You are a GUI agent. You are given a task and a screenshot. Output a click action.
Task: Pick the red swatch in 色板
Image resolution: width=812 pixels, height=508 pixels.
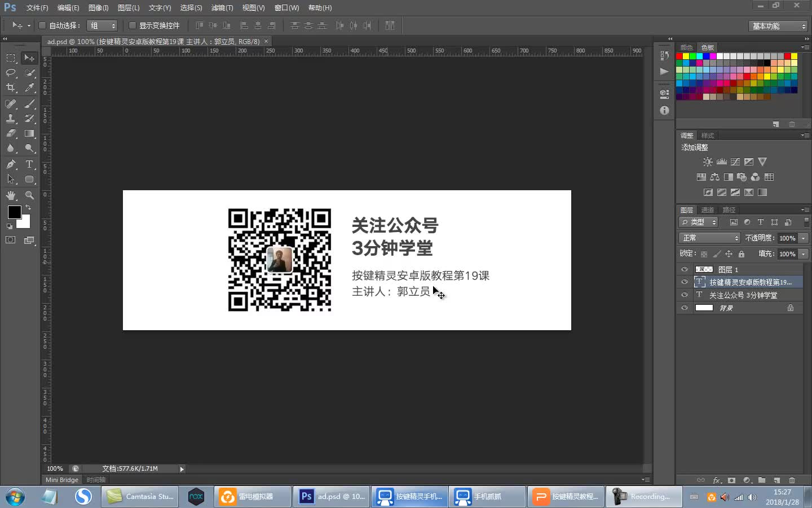click(679, 56)
